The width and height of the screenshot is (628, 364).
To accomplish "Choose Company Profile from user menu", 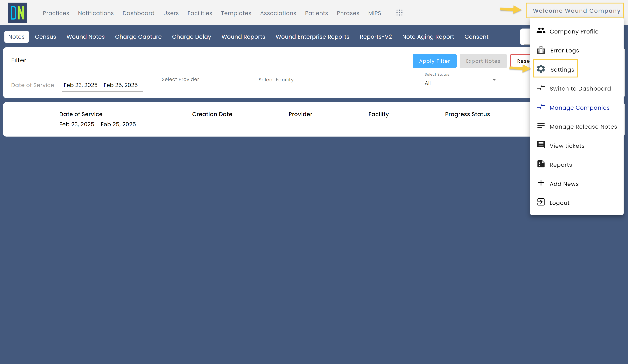I will click(576, 31).
